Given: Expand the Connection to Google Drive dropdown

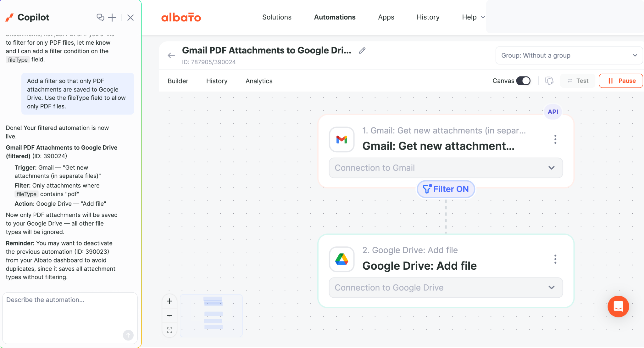Looking at the screenshot, I should click(446, 288).
